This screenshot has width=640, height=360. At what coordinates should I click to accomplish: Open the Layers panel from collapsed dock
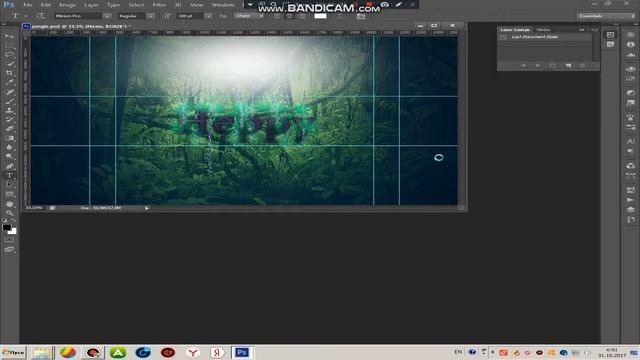tap(631, 210)
